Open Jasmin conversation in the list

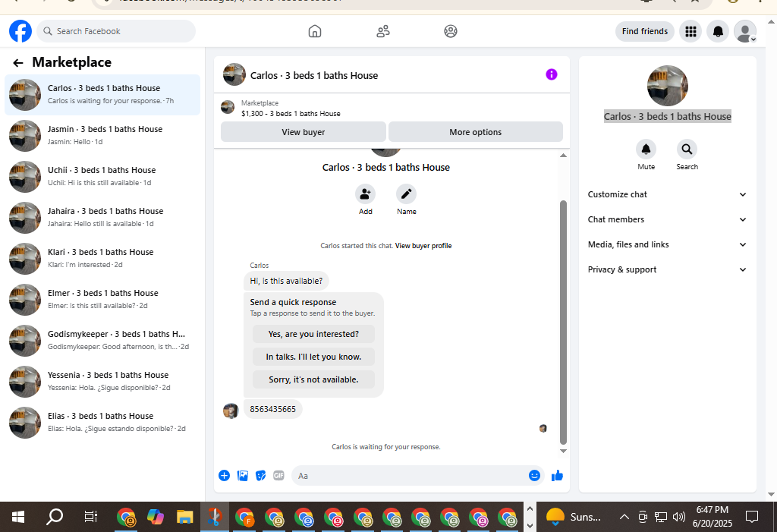[x=102, y=135]
